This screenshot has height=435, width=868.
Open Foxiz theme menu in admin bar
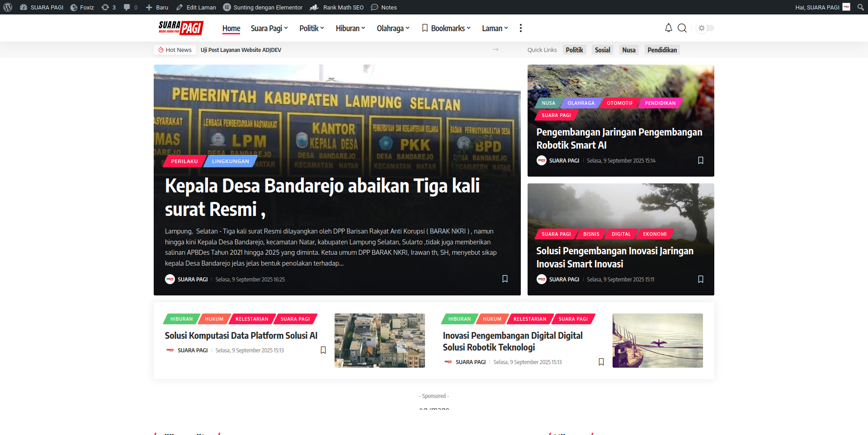pyautogui.click(x=82, y=7)
